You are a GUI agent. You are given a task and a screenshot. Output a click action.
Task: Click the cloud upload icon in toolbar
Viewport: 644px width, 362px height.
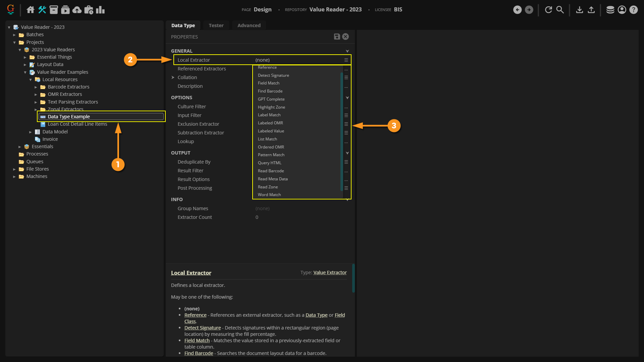(x=77, y=10)
